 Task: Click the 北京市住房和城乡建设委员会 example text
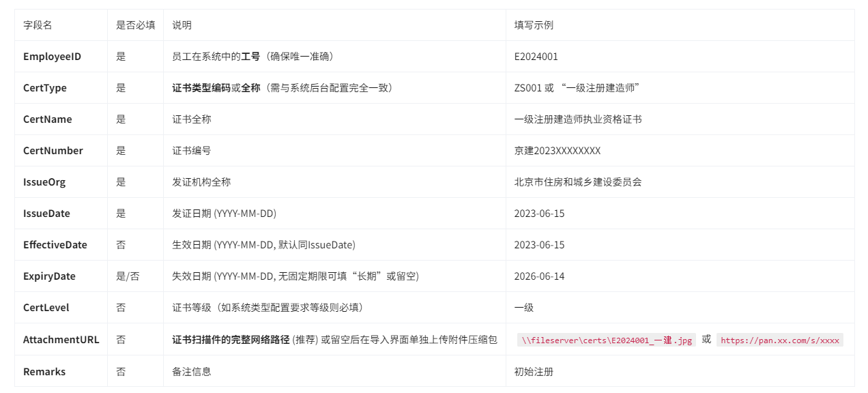(578, 182)
